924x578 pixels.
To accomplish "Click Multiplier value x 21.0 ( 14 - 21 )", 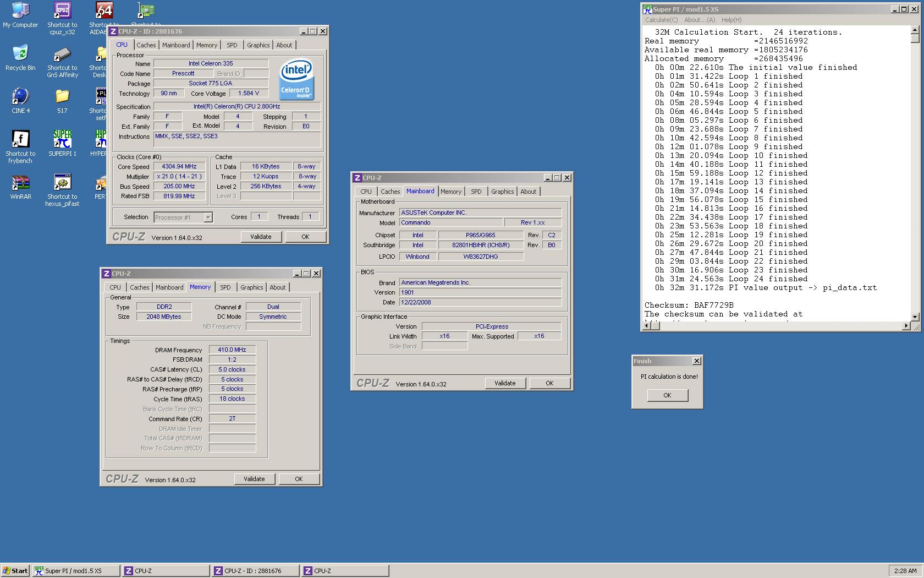I will pyautogui.click(x=179, y=176).
